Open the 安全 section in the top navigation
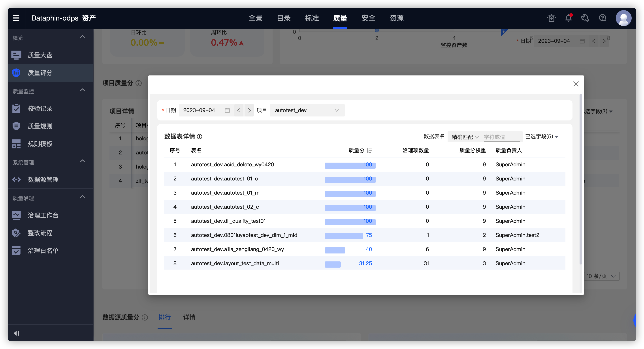Viewport: 644px width, 349px height. [368, 18]
